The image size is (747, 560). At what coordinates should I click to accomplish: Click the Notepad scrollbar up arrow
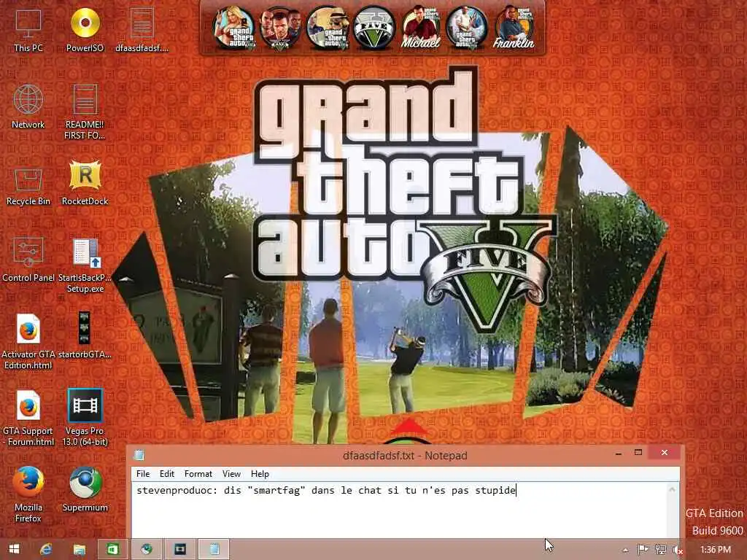pos(672,489)
